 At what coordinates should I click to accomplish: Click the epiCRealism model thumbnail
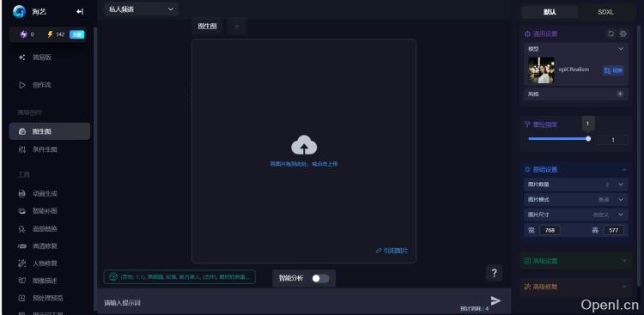coord(541,70)
